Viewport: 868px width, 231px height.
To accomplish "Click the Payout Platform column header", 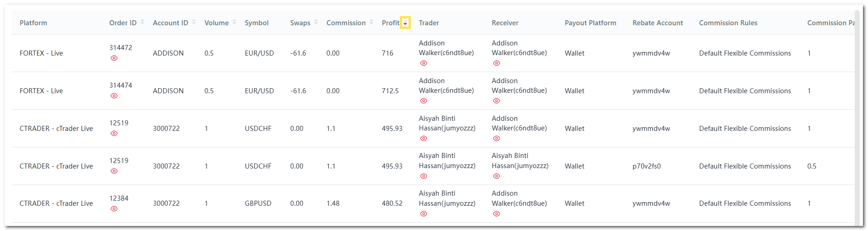I will [590, 23].
